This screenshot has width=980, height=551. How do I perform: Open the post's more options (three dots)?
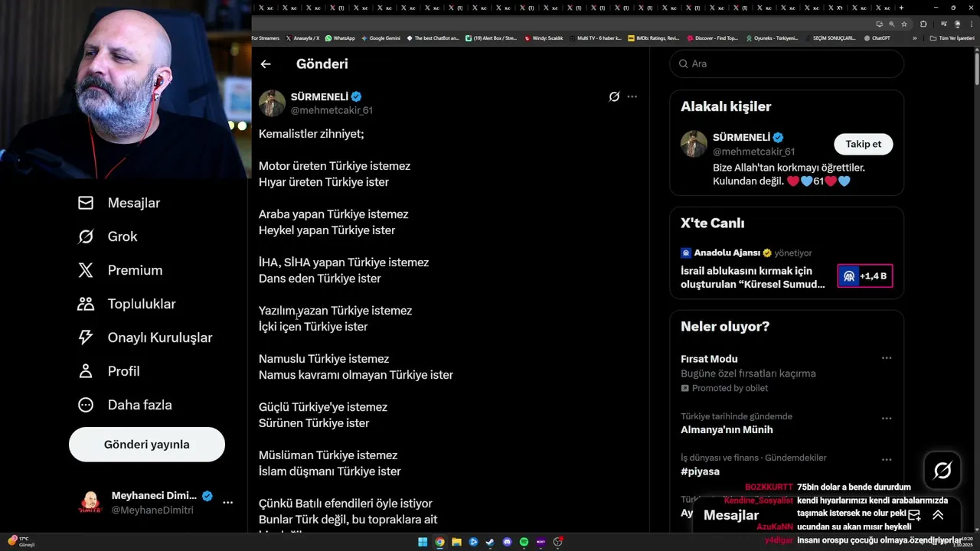(x=632, y=96)
